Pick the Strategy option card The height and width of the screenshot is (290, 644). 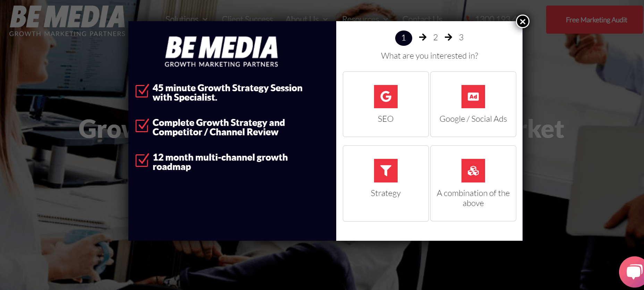point(386,183)
